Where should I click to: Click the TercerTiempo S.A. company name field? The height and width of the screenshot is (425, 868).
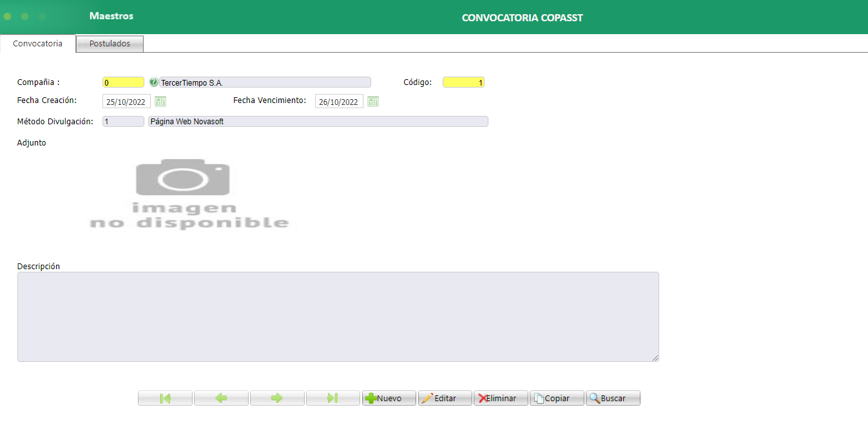click(265, 82)
